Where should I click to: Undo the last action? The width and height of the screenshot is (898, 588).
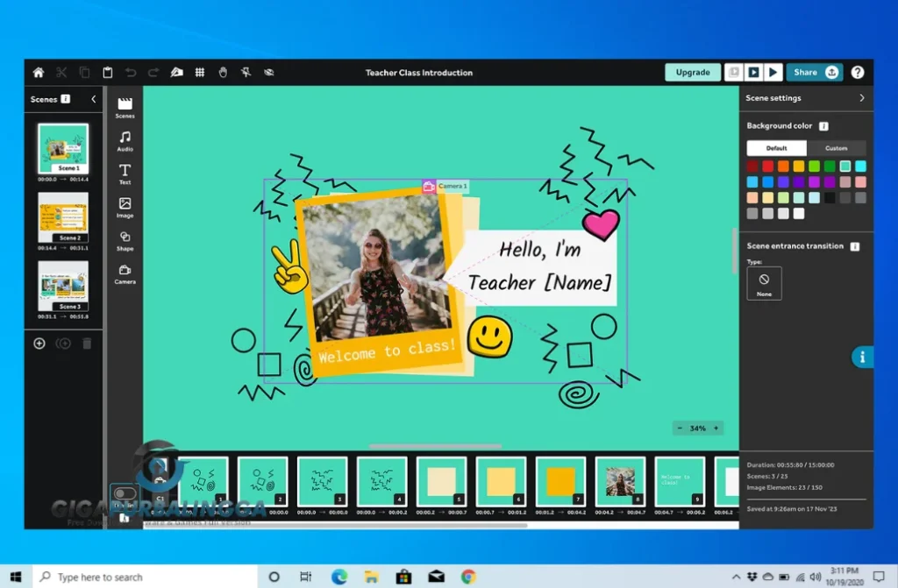(x=130, y=73)
